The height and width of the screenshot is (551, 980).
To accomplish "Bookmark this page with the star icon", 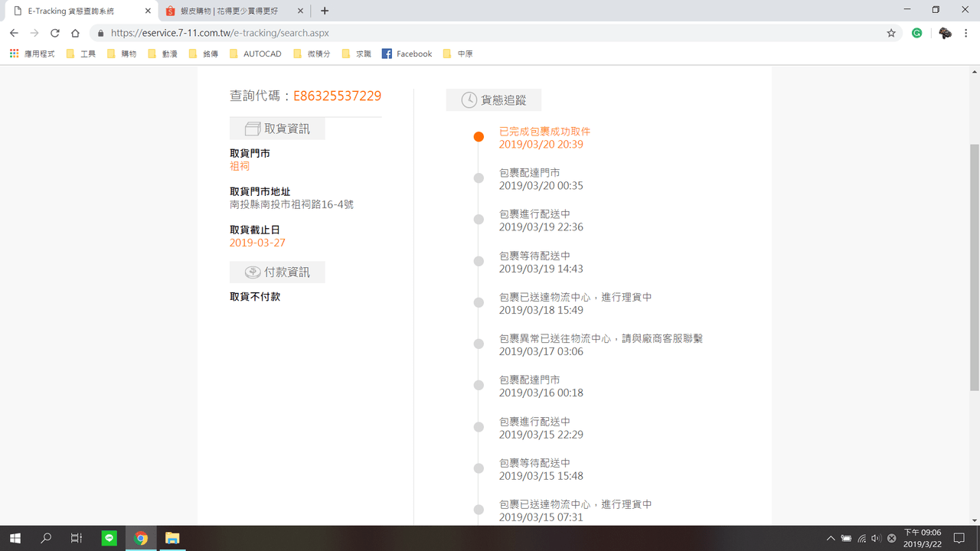I will tap(891, 33).
